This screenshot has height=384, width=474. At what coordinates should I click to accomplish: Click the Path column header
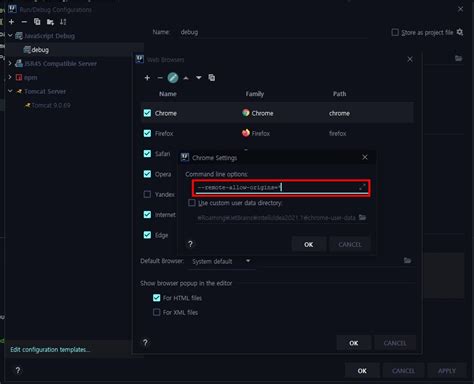[x=339, y=94]
